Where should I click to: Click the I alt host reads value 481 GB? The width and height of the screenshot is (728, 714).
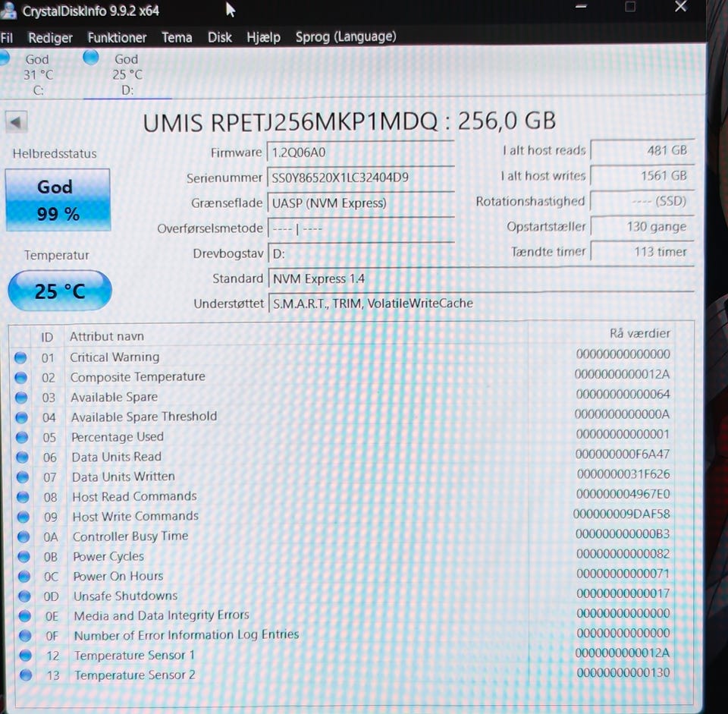[x=642, y=150]
